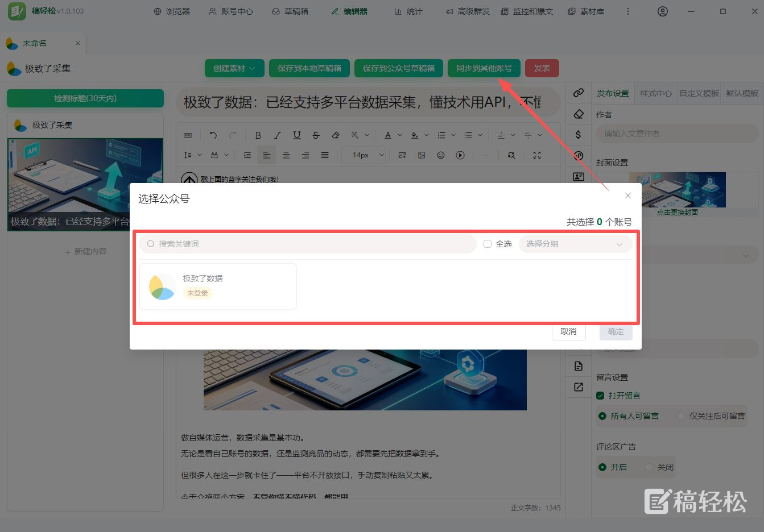This screenshot has width=764, height=532.
Task: Close the 选择公众号 dialog
Action: [x=628, y=196]
